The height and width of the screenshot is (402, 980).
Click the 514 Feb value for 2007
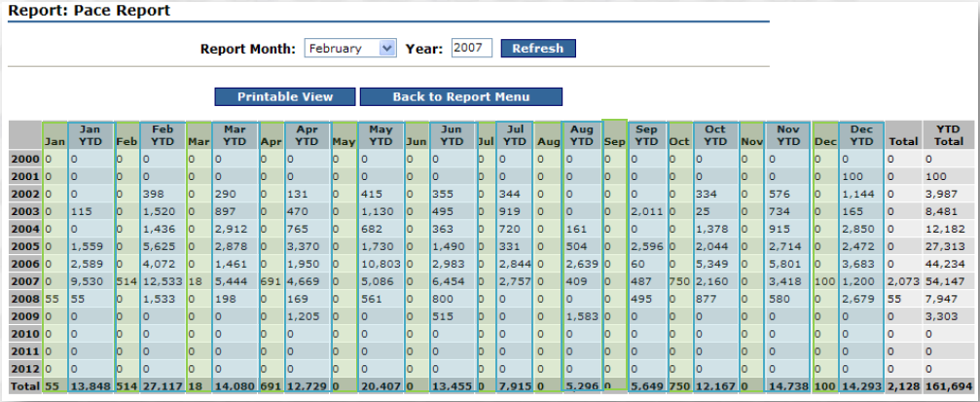pos(127,281)
